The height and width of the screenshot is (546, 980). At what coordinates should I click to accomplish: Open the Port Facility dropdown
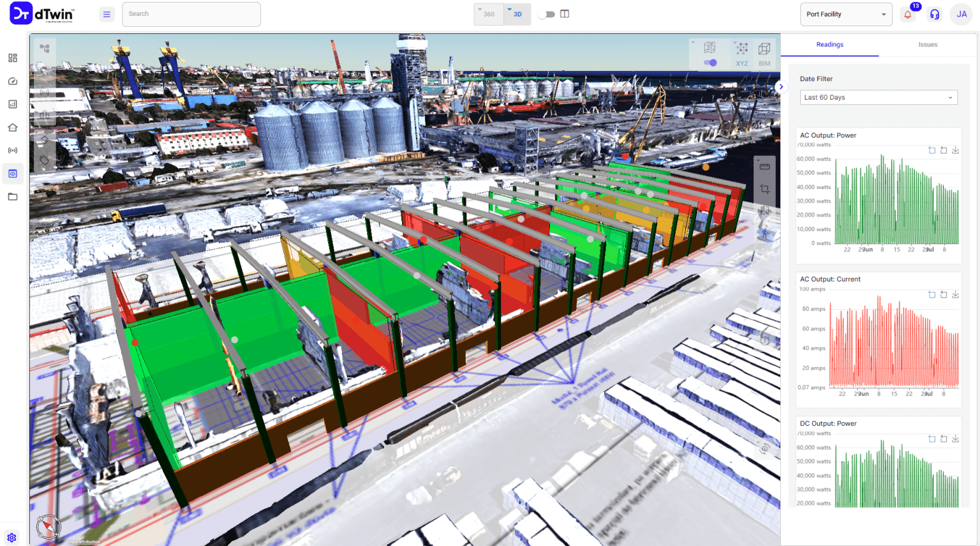[846, 14]
